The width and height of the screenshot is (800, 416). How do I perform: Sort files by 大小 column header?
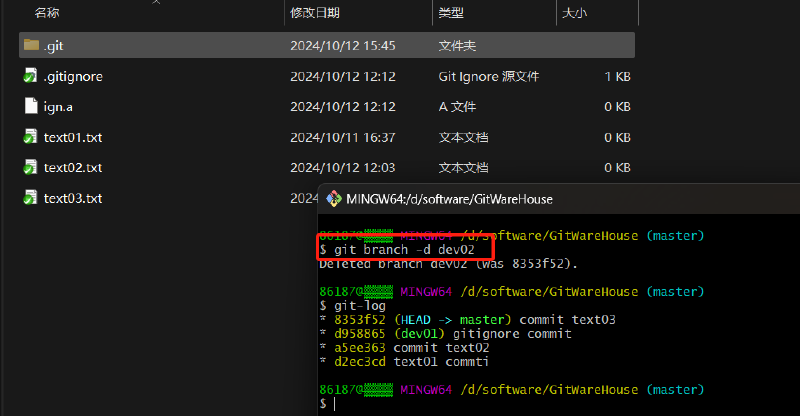click(574, 12)
